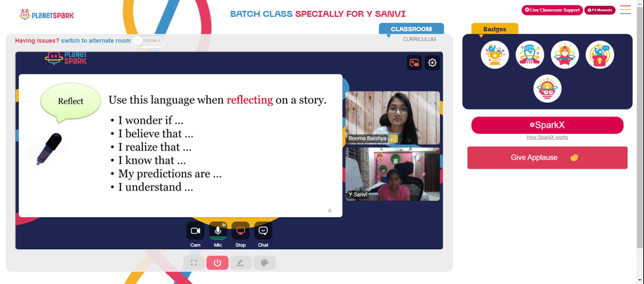Screen dimensions: 644x284
Task: Click the text 'I understand ...'
Action: pos(156,187)
